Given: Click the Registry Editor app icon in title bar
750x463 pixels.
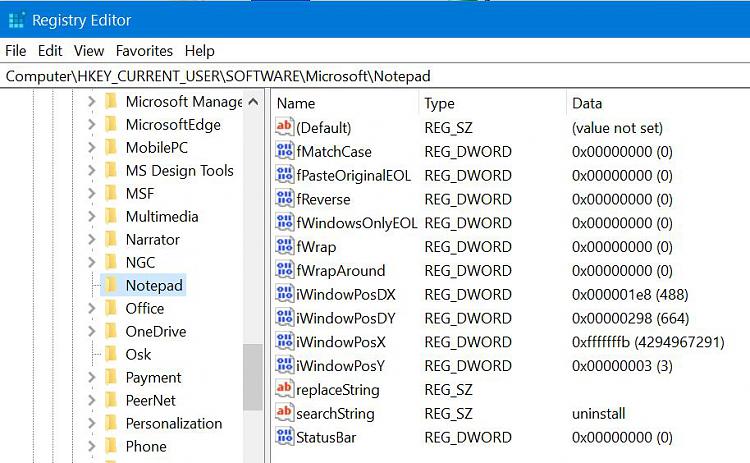Looking at the screenshot, I should point(17,20).
